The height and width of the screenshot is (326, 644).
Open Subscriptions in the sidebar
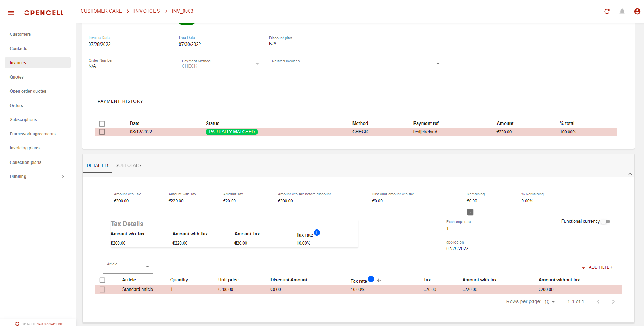point(23,120)
